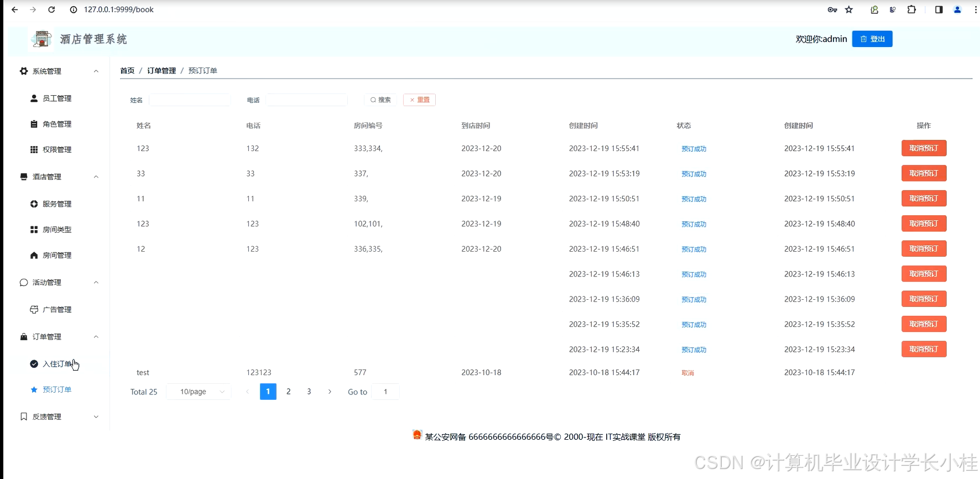Screen dimensions: 980x479
Task: Click the person icon beside 员工管理
Action: coord(34,98)
